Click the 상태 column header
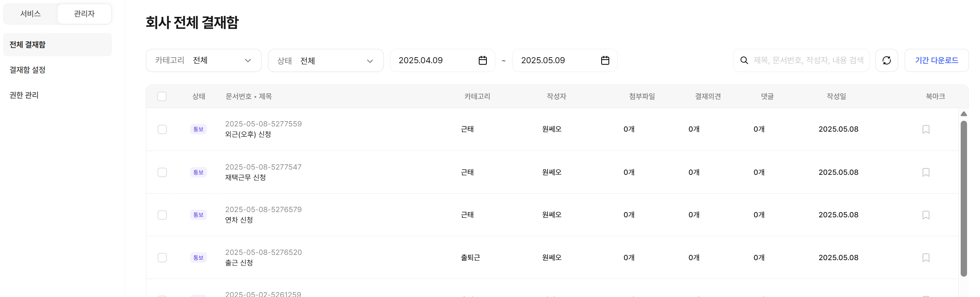Screen dimensions: 980x297 pos(199,96)
